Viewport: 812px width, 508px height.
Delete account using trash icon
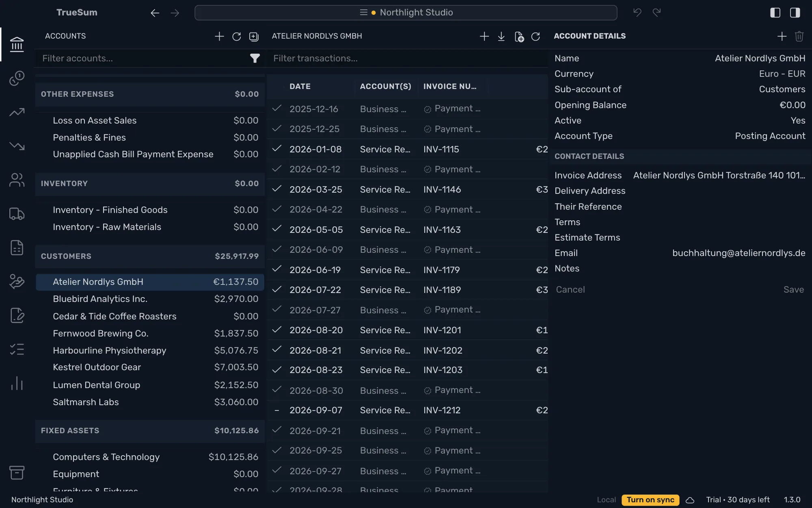(x=799, y=36)
